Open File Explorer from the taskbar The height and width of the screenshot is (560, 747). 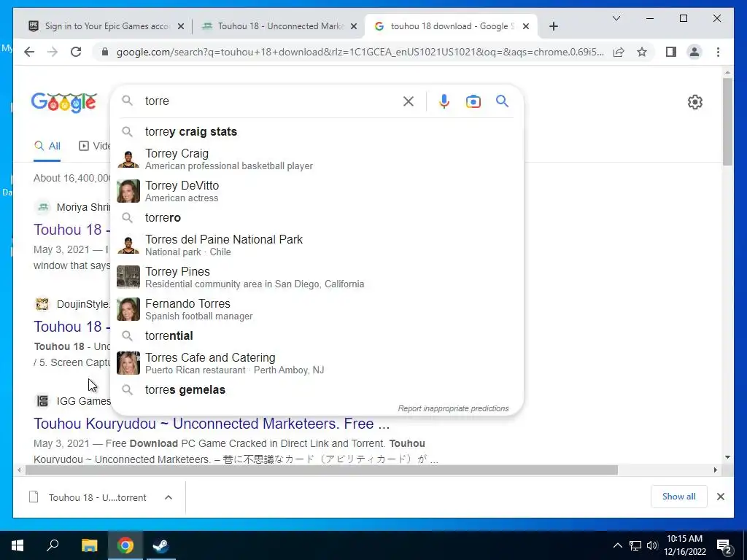(89, 545)
